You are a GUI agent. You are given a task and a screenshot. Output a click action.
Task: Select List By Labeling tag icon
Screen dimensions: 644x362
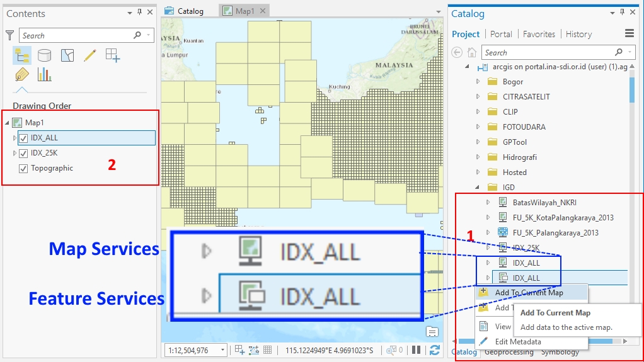tap(22, 74)
